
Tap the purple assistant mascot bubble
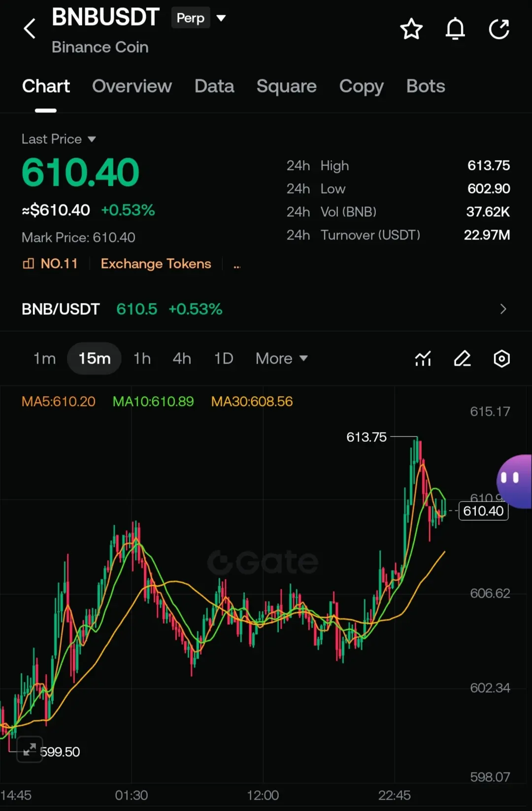[x=515, y=481]
